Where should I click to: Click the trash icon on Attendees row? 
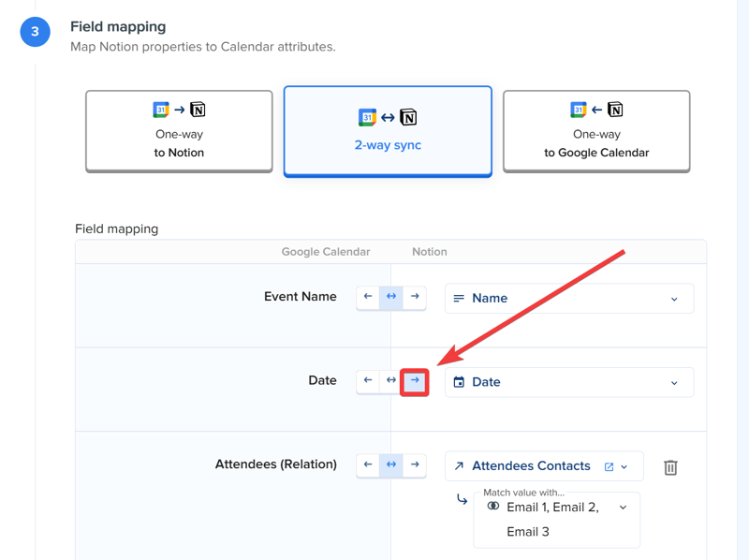pyautogui.click(x=670, y=465)
